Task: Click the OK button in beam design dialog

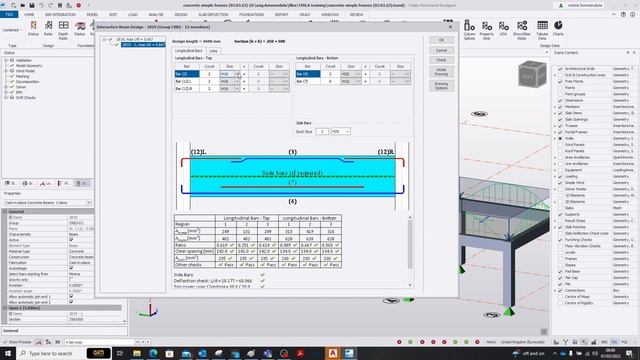Action: [x=441, y=40]
